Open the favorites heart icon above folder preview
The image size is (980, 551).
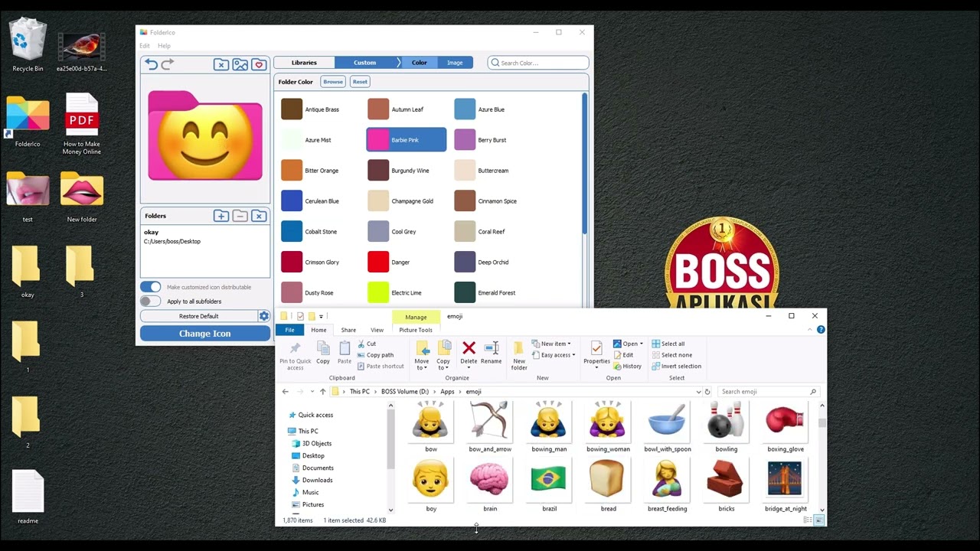[x=259, y=64]
